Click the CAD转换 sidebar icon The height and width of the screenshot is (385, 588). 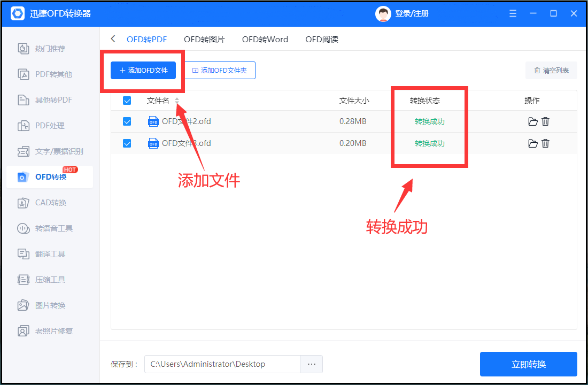[x=23, y=203]
